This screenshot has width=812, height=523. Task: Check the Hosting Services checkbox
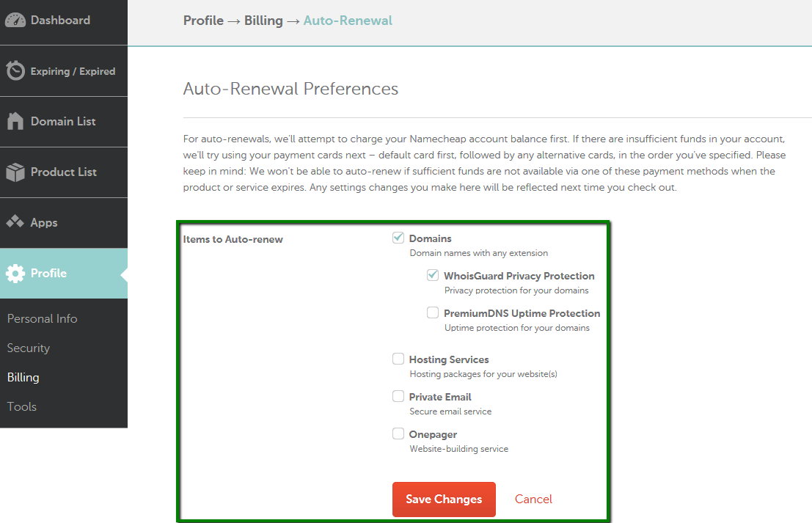(398, 359)
